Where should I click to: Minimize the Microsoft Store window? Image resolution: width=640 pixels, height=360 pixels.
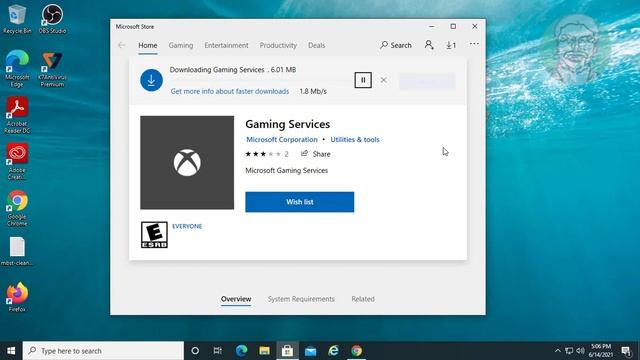click(431, 27)
